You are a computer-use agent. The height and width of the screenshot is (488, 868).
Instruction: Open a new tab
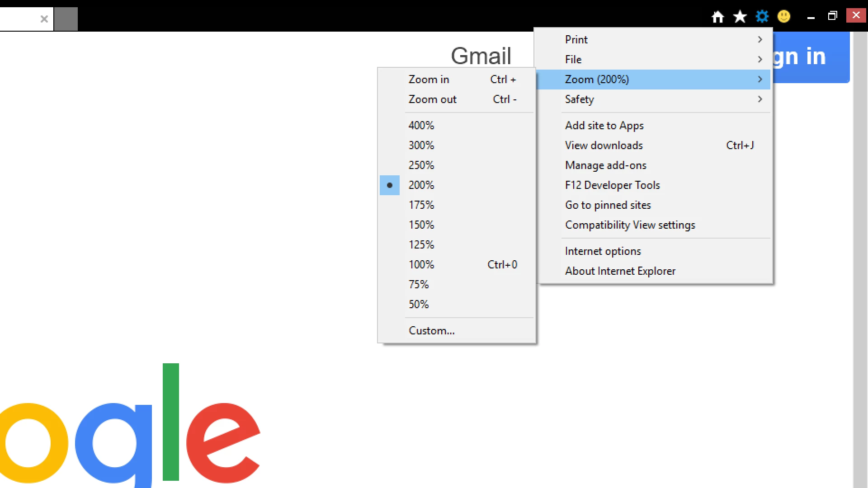66,19
